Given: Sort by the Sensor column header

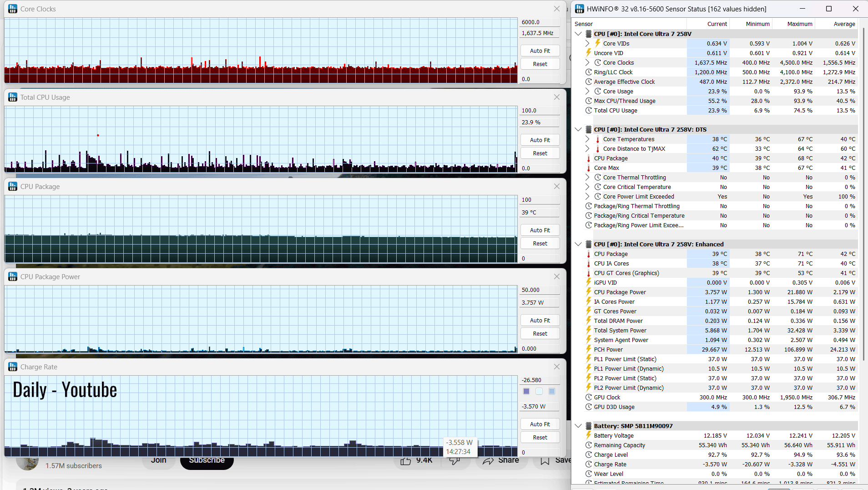Looking at the screenshot, I should [x=630, y=24].
